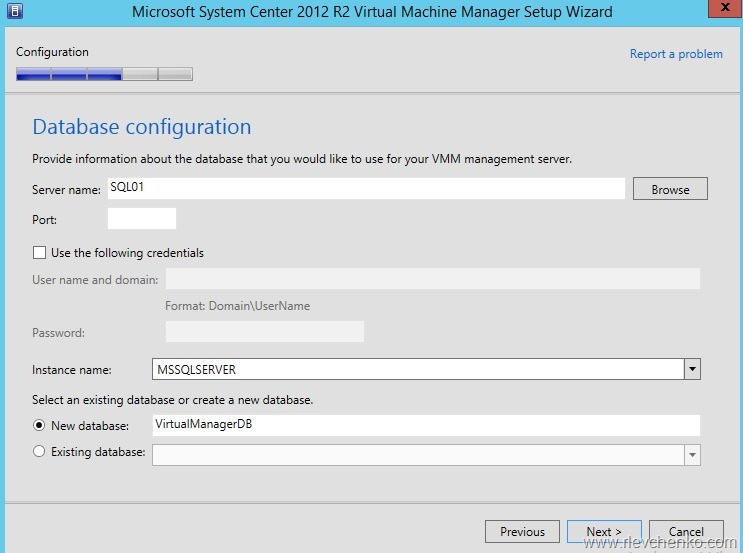743x553 pixels.
Task: Click the MSSQLSERVER instance name box
Action: 416,370
